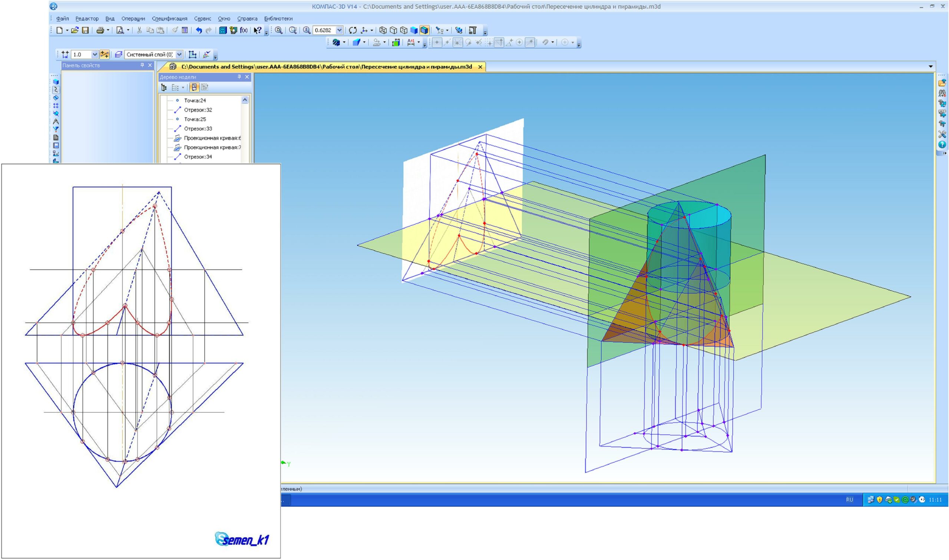Expand the Print dropdown arrow
This screenshot has width=949, height=560.
coord(108,30)
